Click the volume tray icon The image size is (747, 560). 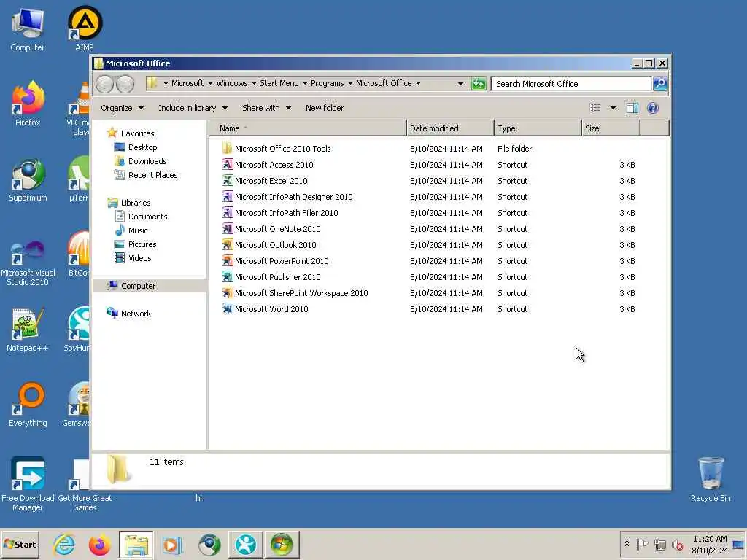tap(677, 545)
